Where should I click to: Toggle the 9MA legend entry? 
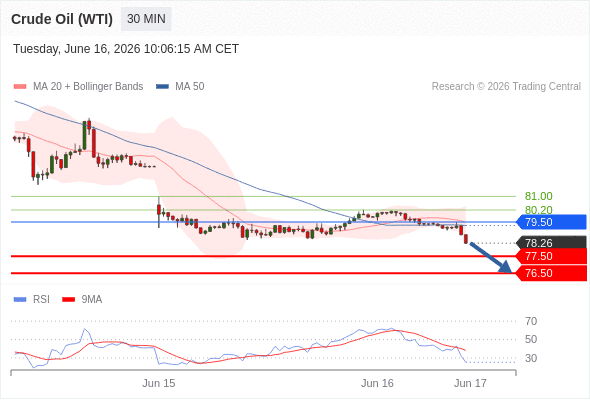coord(82,300)
